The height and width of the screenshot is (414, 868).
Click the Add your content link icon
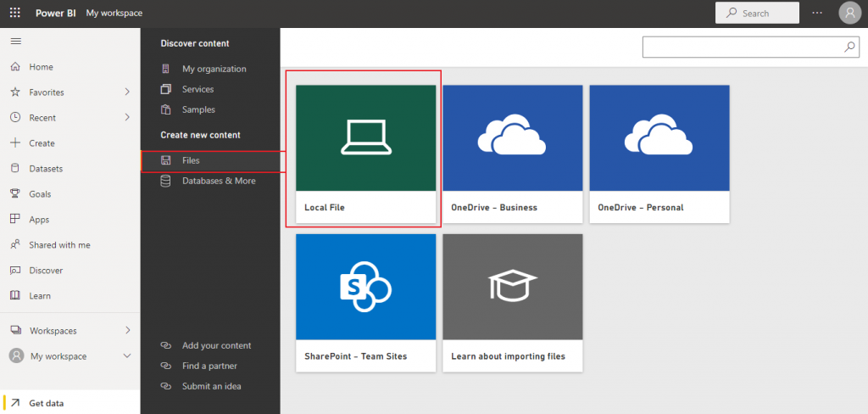coord(165,345)
